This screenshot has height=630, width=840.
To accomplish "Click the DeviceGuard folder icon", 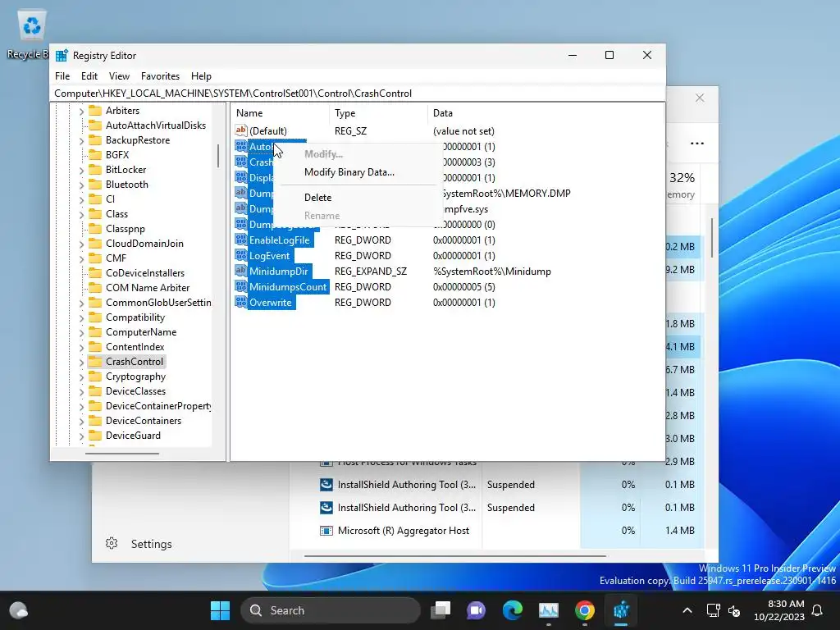I will click(x=95, y=436).
